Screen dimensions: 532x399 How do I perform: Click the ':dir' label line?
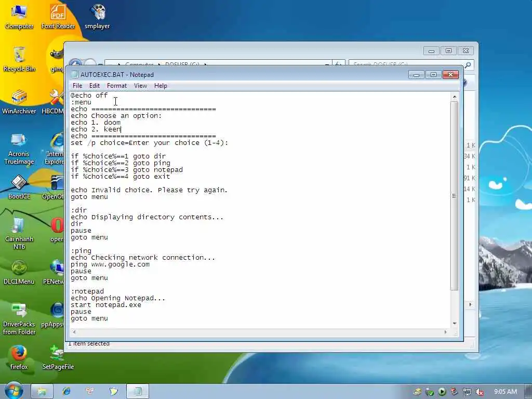pyautogui.click(x=79, y=210)
